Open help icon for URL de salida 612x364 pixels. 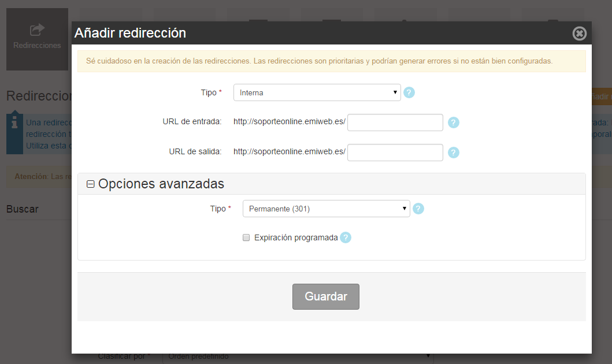click(453, 153)
